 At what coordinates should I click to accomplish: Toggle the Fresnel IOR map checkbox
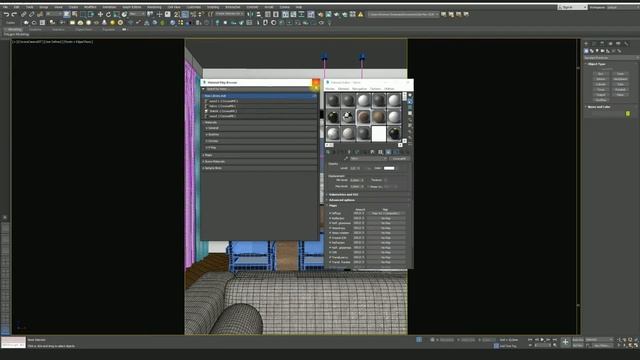tap(330, 238)
